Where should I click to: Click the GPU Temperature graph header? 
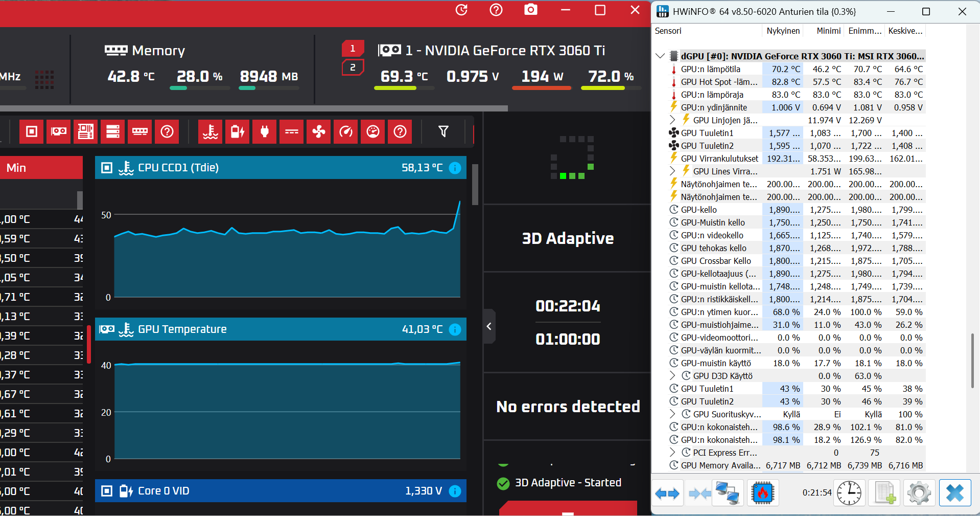tap(281, 329)
